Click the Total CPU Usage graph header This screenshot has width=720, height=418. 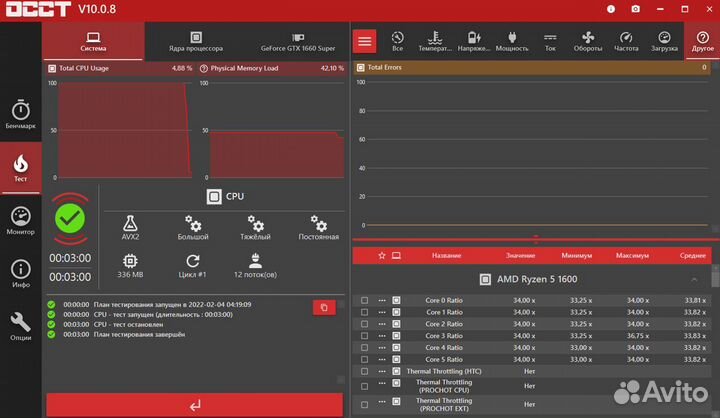tap(120, 68)
